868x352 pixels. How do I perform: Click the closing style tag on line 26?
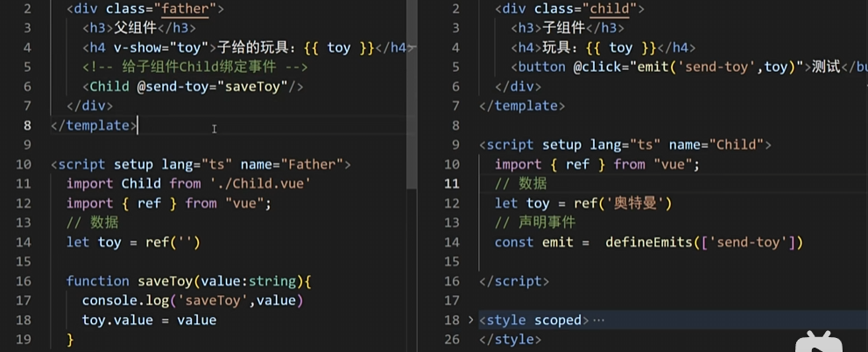(510, 339)
